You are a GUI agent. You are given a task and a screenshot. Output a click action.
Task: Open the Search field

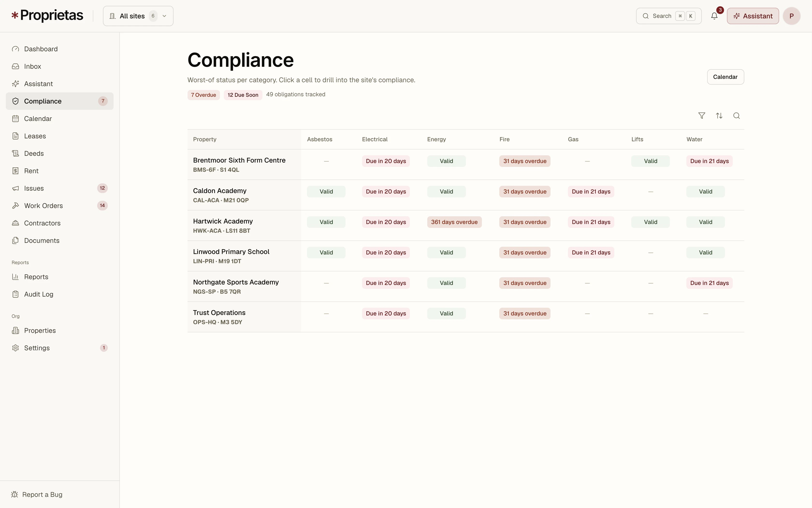click(x=669, y=16)
